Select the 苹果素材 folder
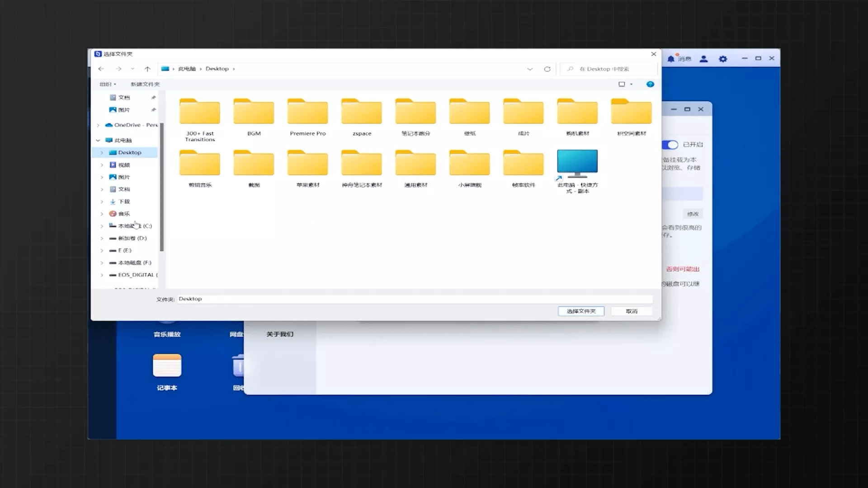Viewport: 868px width, 488px height. click(x=307, y=169)
